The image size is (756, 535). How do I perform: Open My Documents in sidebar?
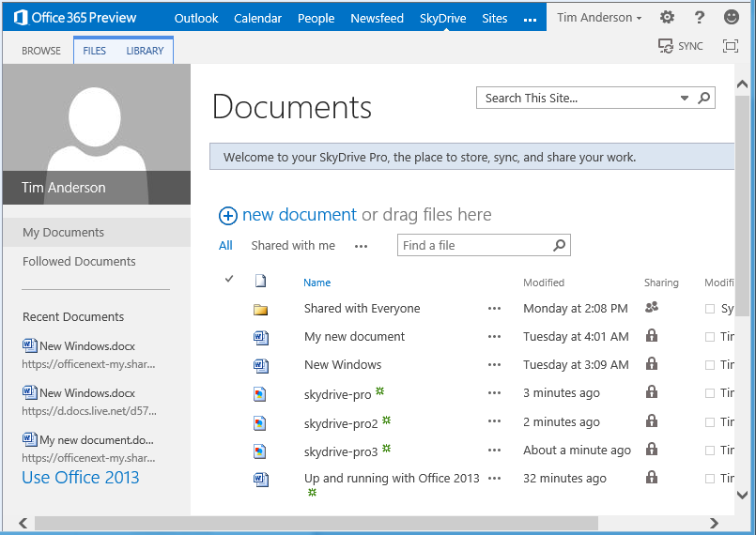point(63,233)
